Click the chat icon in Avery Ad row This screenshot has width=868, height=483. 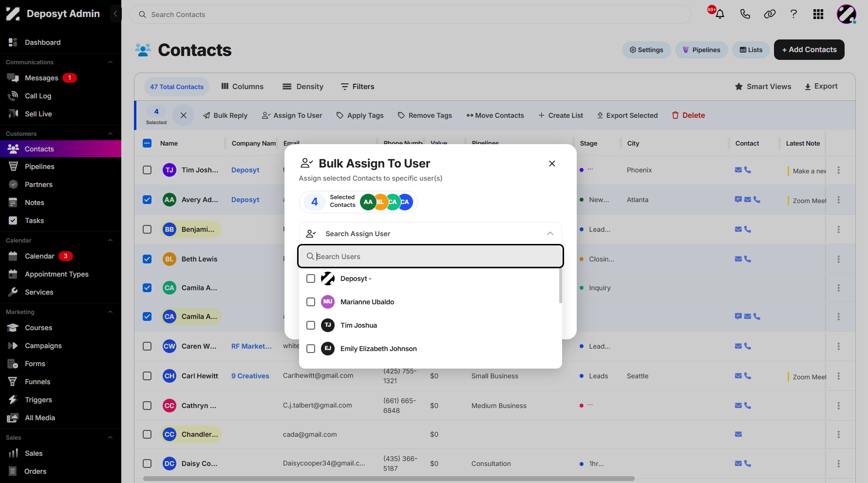point(738,200)
